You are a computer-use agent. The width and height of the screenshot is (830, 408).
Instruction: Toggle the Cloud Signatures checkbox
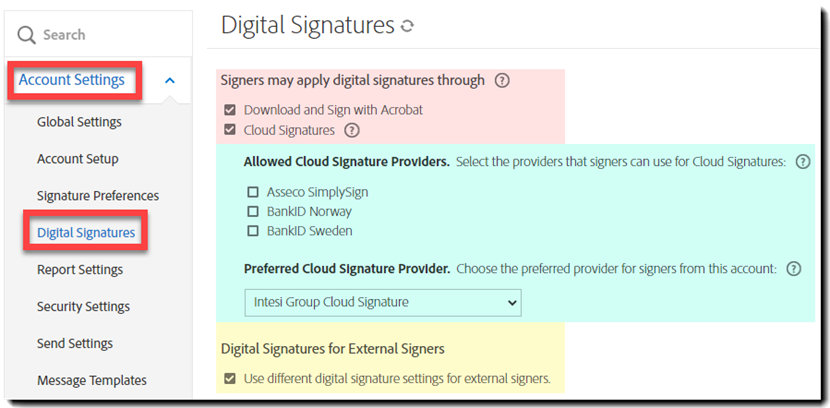[230, 130]
